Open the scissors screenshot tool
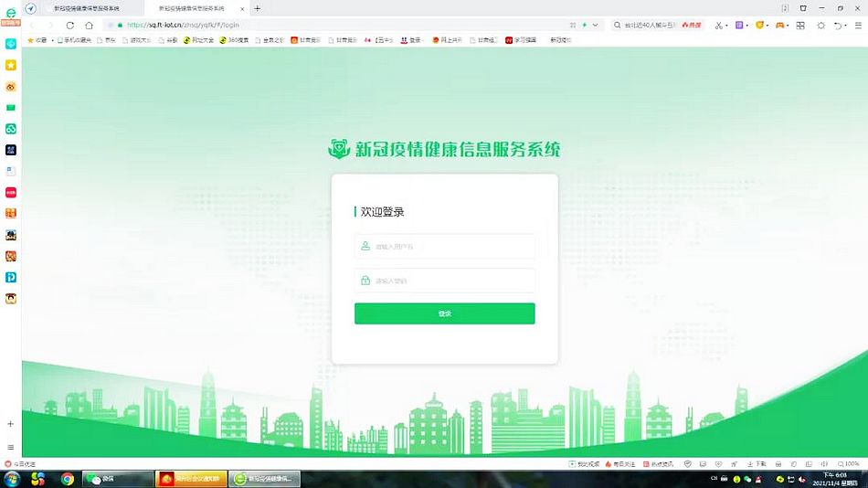 [x=718, y=25]
